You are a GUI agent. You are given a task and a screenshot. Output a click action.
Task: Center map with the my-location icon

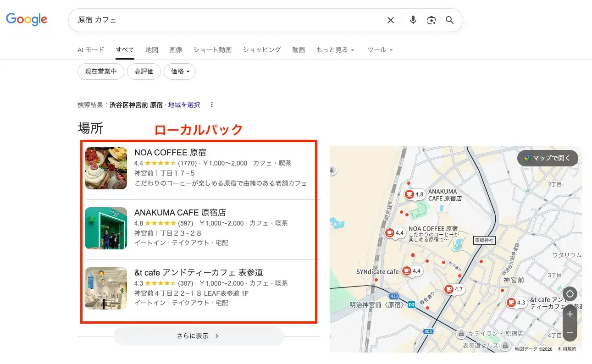[x=570, y=294]
